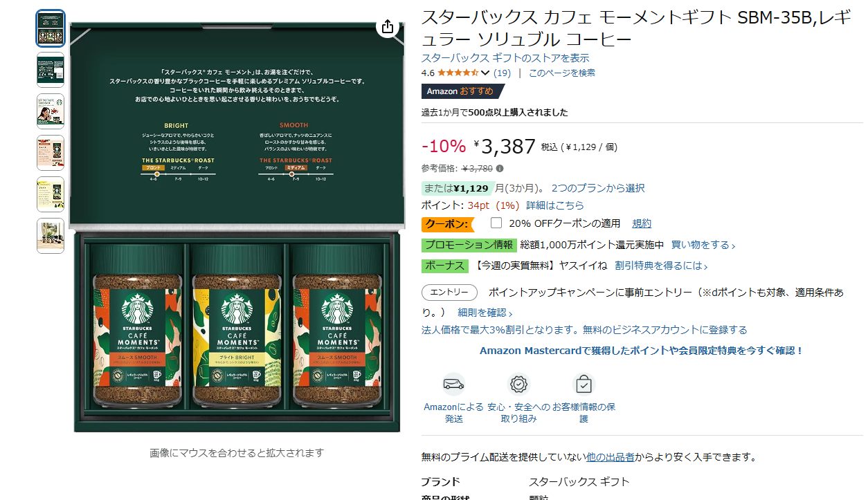Click the customer information protection icon
Image resolution: width=868 pixels, height=500 pixels.
(x=584, y=384)
